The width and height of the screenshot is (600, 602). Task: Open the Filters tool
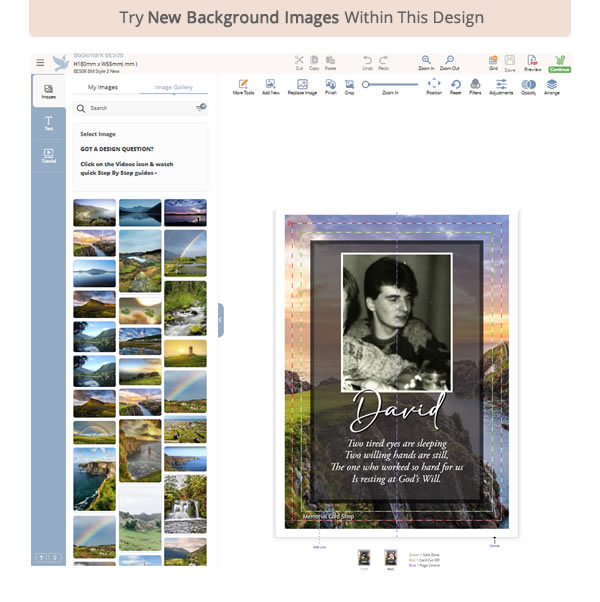(475, 85)
